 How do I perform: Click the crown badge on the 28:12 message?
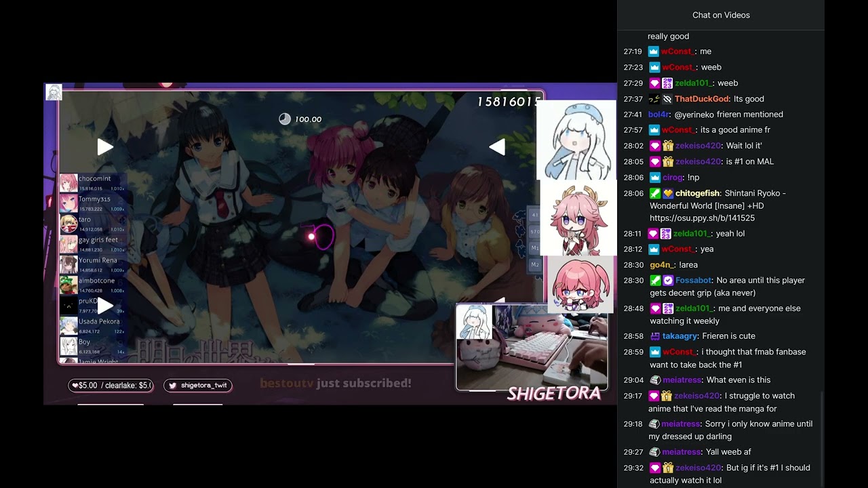(x=654, y=249)
